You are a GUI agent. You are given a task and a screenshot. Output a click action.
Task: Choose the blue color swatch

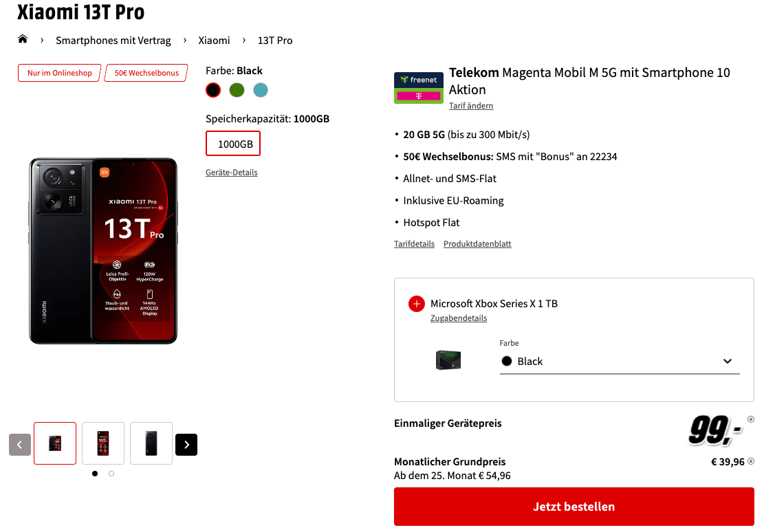[261, 90]
